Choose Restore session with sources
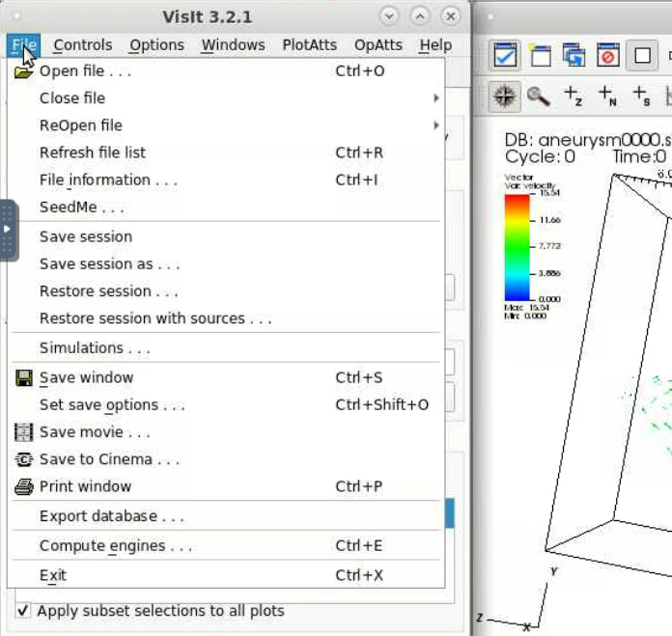 226,318
